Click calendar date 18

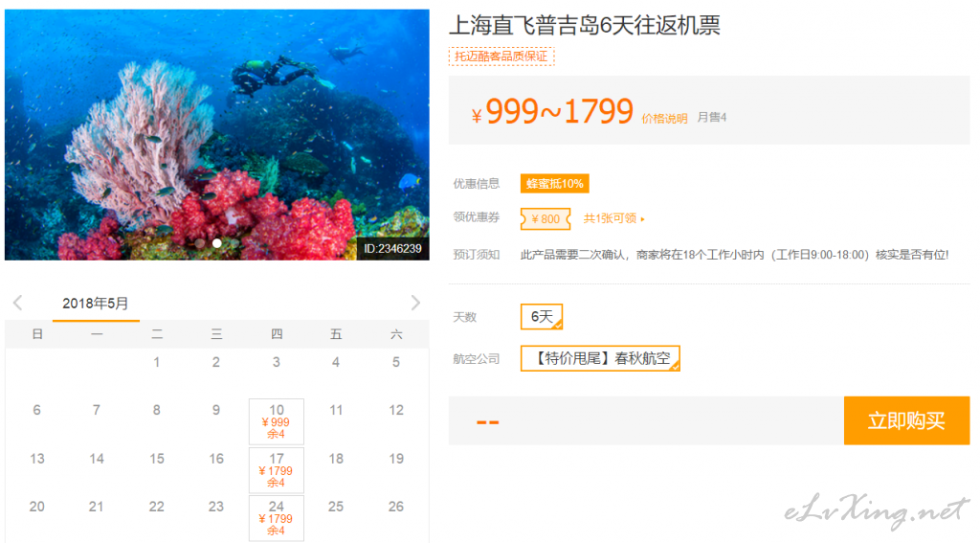click(336, 459)
